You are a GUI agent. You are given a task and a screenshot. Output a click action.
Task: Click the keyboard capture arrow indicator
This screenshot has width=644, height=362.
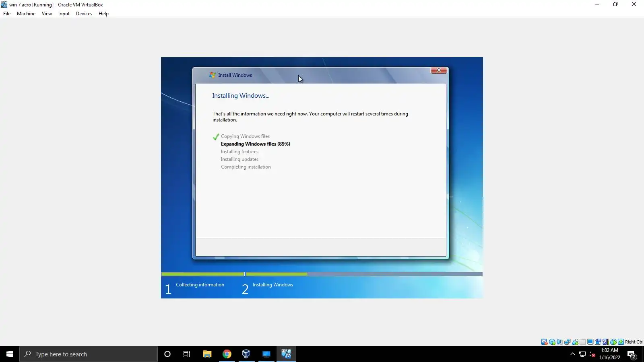[621, 342]
